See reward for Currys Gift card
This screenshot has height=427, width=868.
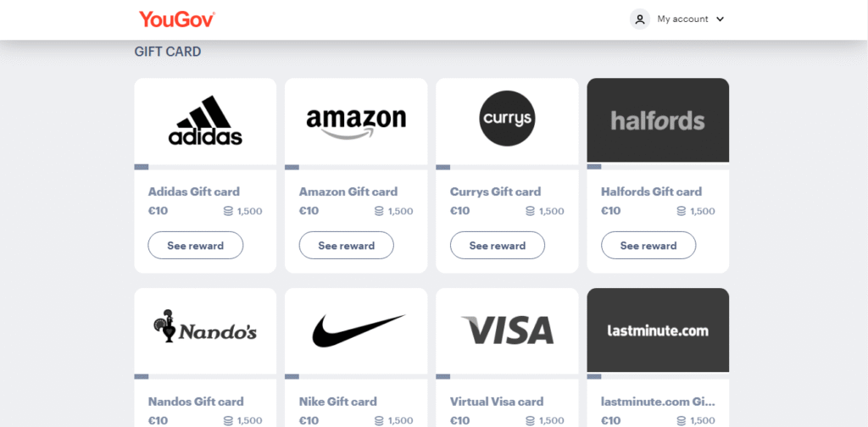[x=498, y=246]
